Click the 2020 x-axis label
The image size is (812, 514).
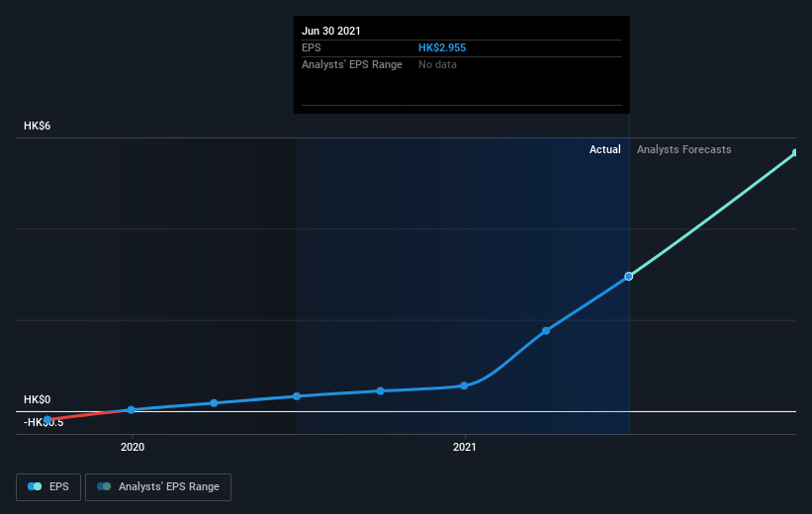[x=133, y=447]
